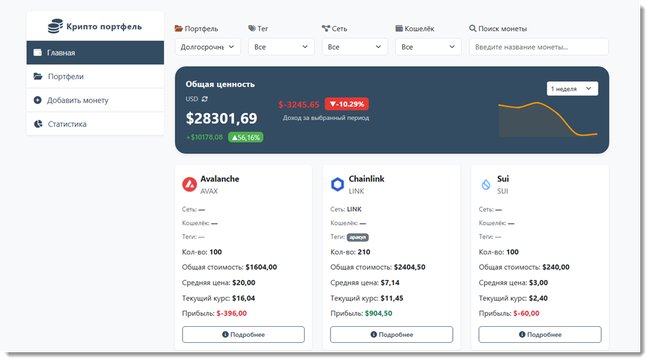This screenshot has height=362, width=650.
Task: Click the Avalanche coin logo
Action: coord(189,184)
